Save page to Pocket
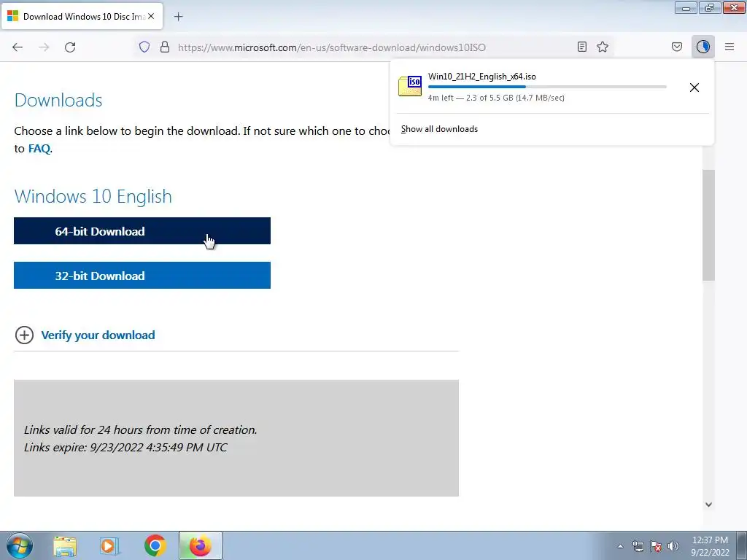747x560 pixels. pyautogui.click(x=677, y=47)
